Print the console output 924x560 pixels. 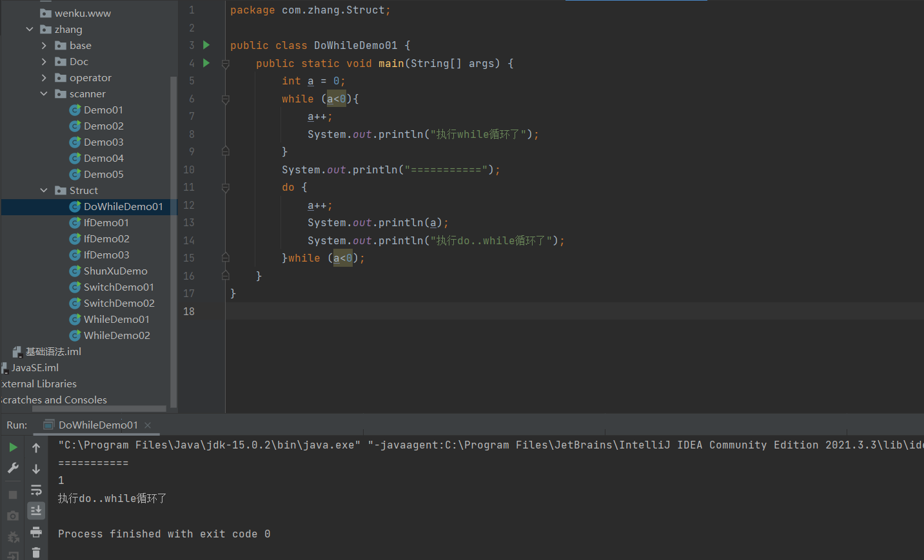[x=36, y=532]
